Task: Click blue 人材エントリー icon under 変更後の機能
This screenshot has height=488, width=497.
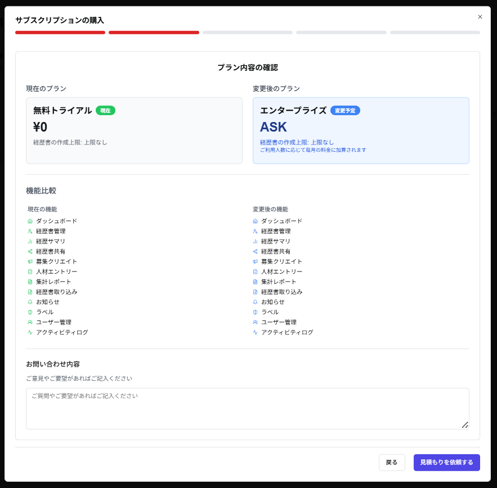Action: point(255,272)
